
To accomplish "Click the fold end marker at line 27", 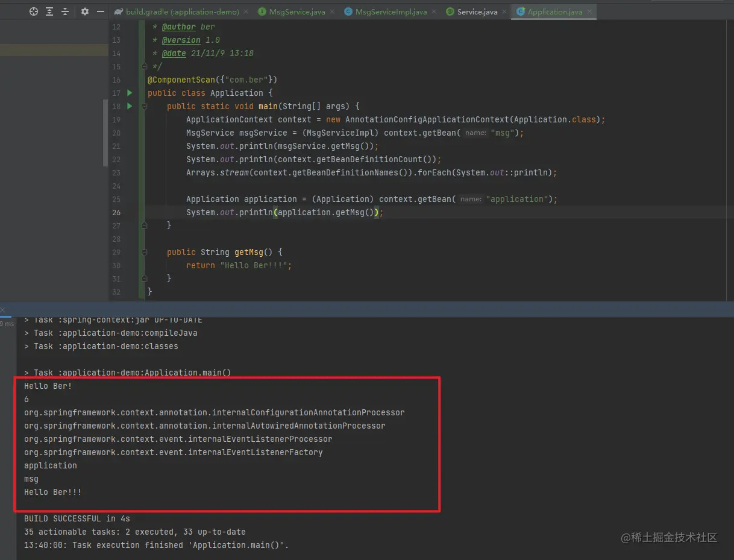I will click(144, 225).
